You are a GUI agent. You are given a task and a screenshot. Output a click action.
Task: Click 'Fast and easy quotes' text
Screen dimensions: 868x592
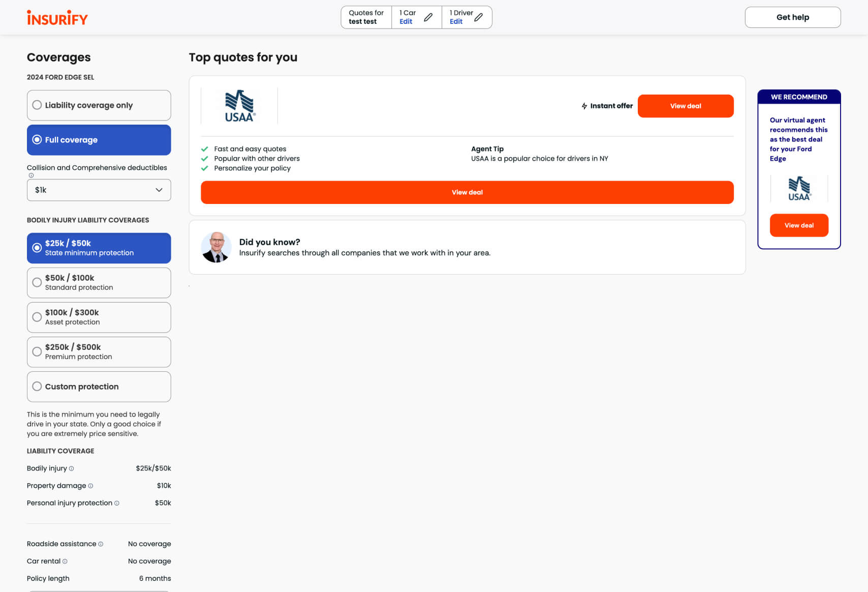250,149
